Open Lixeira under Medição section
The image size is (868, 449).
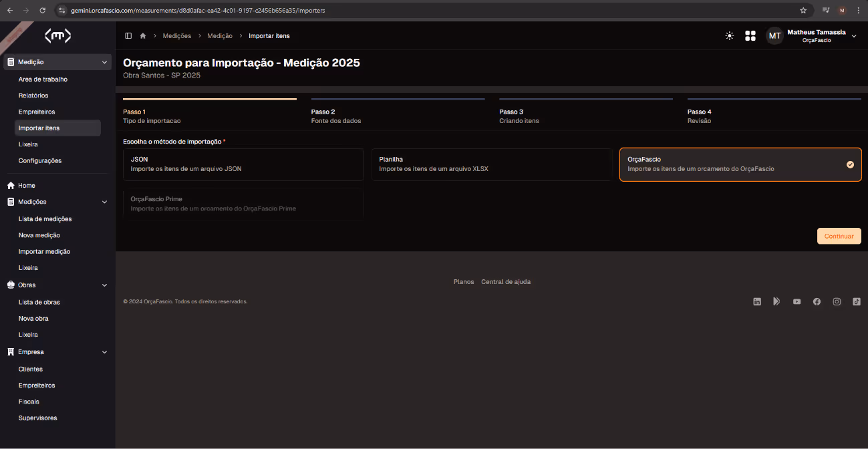click(x=28, y=144)
